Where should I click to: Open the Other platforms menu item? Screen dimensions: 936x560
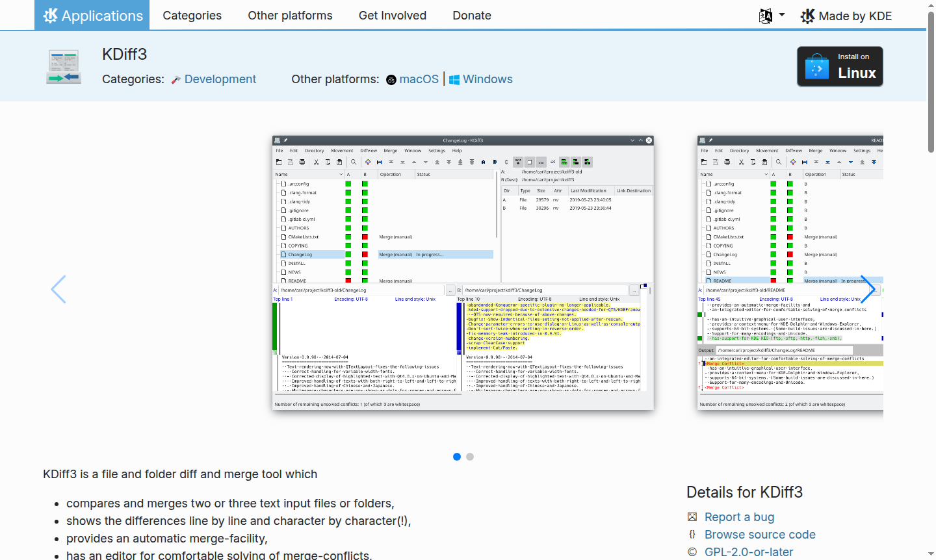tap(290, 16)
